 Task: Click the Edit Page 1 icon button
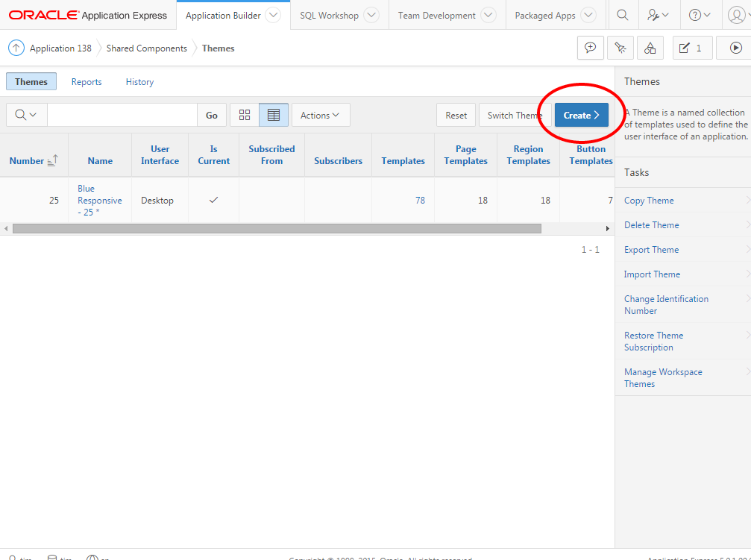click(x=692, y=48)
